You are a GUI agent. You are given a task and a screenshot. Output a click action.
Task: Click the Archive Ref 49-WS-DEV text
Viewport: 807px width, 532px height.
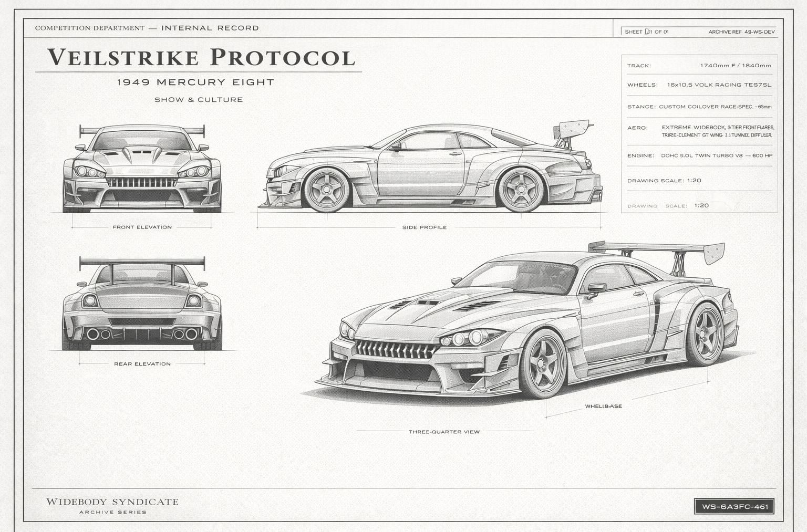point(741,32)
